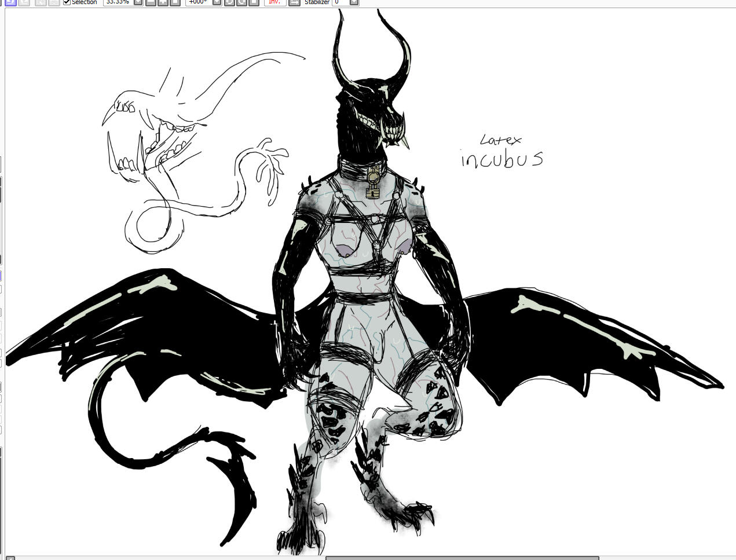736x560 pixels.
Task: Toggle the Selection checkbox
Action: click(x=67, y=2)
